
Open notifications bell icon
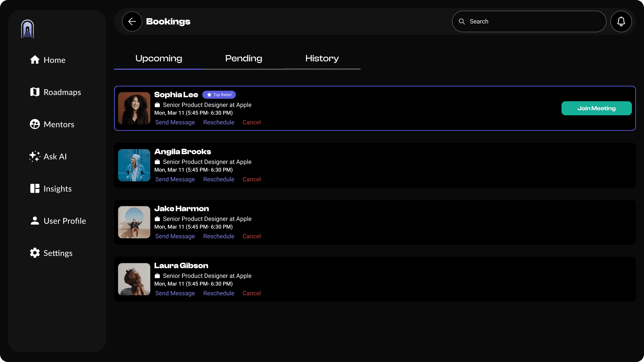pos(621,21)
